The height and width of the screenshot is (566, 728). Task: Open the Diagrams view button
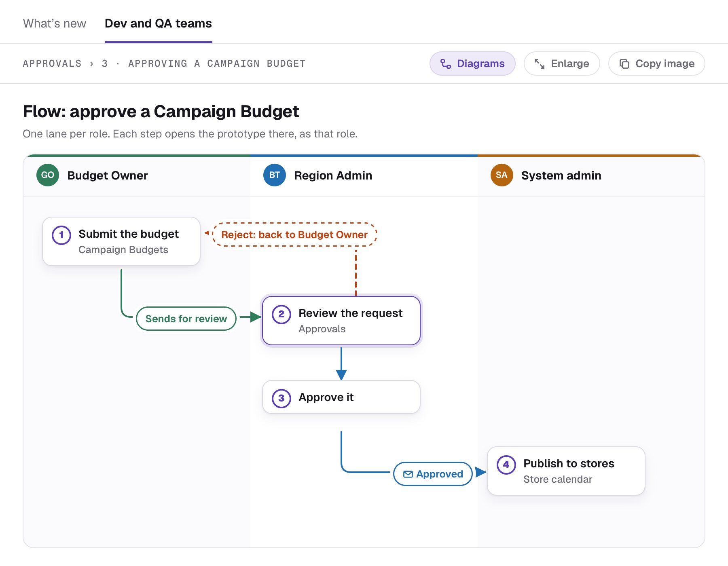tap(472, 63)
